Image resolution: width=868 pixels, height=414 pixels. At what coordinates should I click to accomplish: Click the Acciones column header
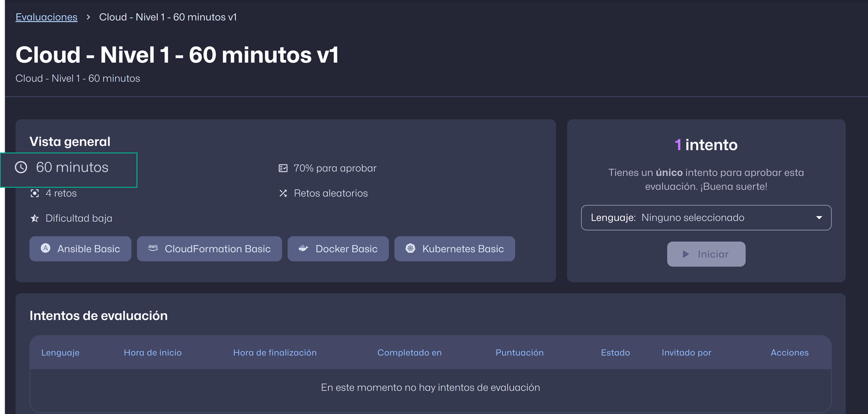coord(789,352)
